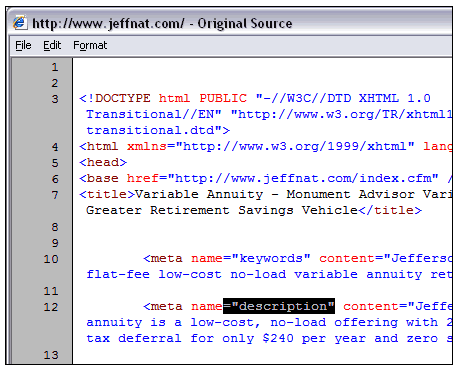Open the File menu
This screenshot has height=374, width=459.
(x=23, y=45)
